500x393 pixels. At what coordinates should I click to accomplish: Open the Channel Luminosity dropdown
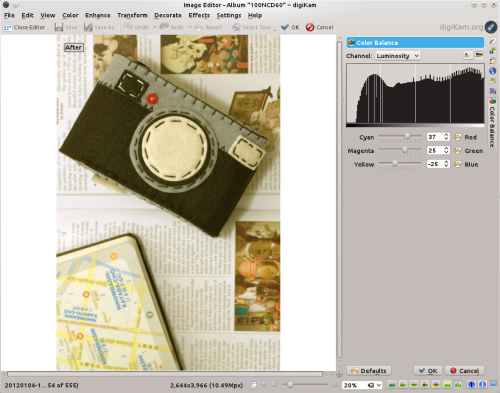[398, 56]
